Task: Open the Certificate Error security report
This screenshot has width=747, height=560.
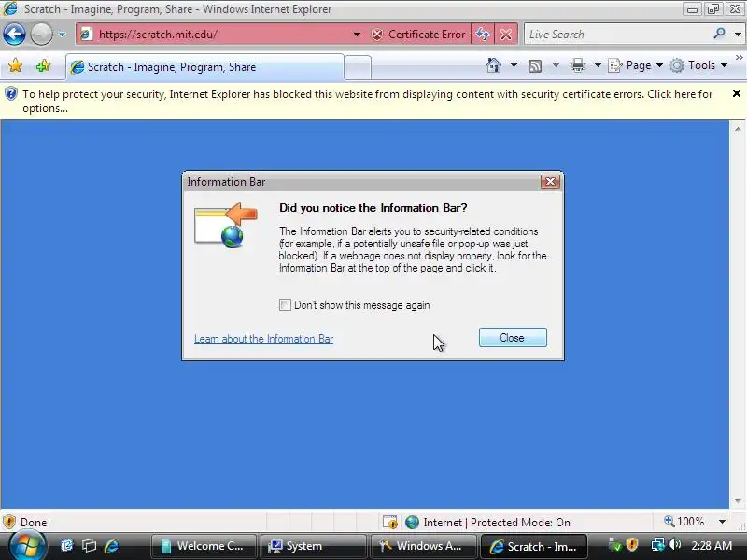Action: pyautogui.click(x=418, y=35)
